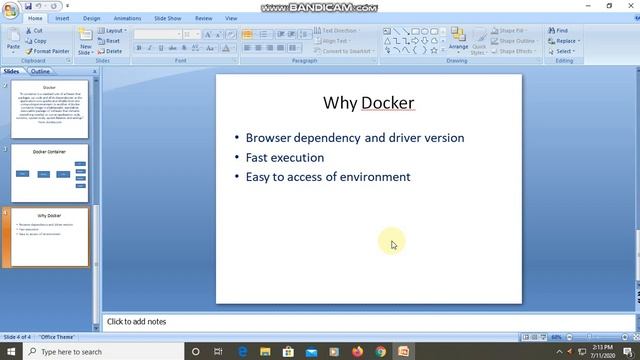Select the Docker Container slide thumbnail
This screenshot has height=360, width=640.
(x=49, y=173)
